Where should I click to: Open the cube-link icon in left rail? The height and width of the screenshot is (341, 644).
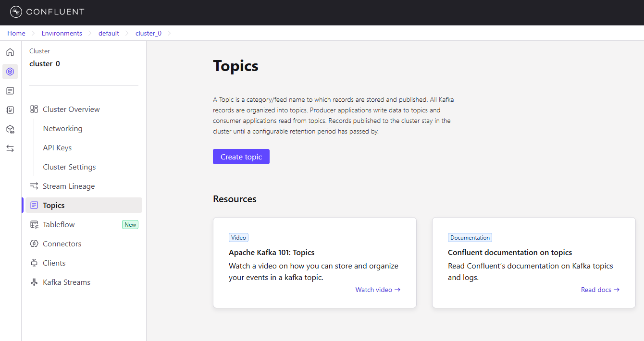10,129
